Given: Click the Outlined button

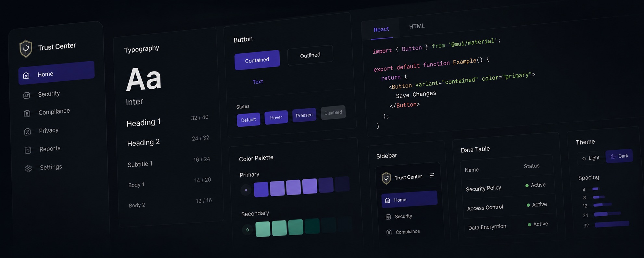Looking at the screenshot, I should click(x=310, y=55).
